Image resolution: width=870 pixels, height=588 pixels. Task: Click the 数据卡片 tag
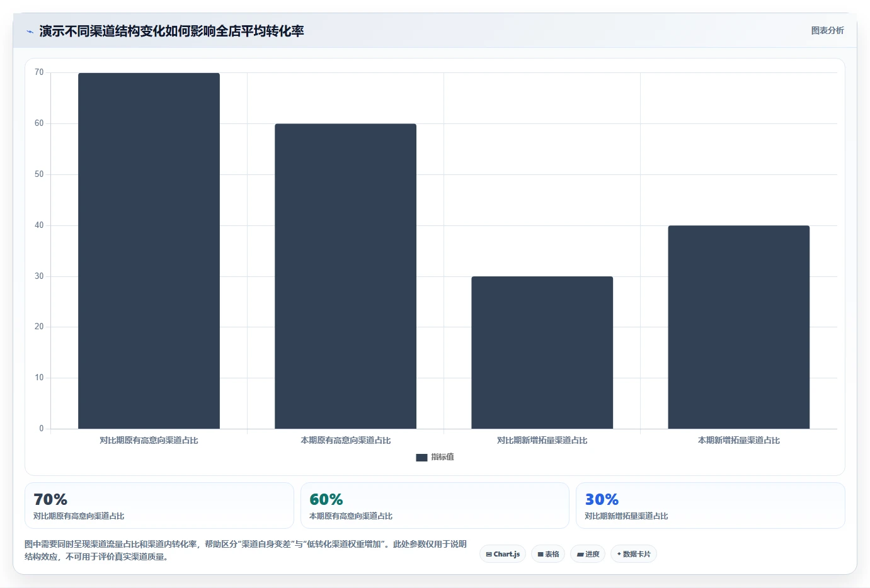[x=633, y=554]
